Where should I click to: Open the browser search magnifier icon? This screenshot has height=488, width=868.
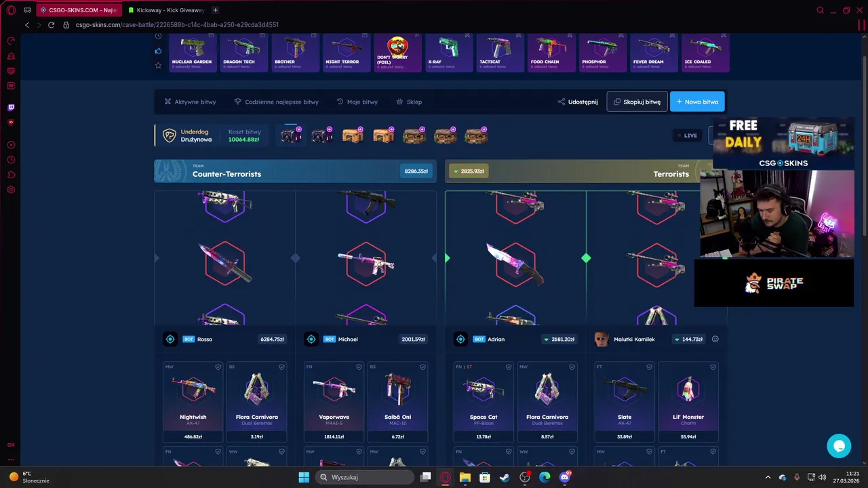pos(820,10)
